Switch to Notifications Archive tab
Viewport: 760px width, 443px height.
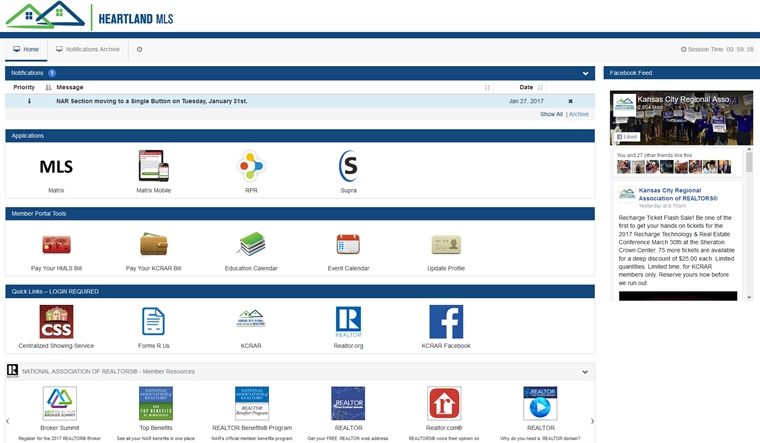(x=88, y=49)
